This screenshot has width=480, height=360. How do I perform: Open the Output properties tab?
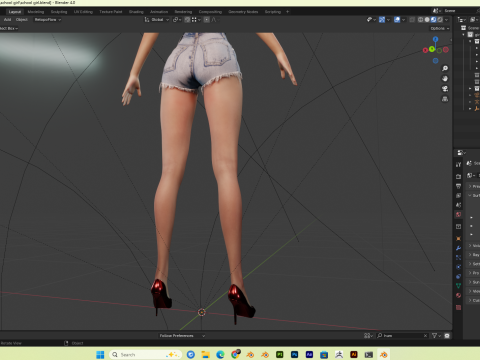pyautogui.click(x=458, y=186)
